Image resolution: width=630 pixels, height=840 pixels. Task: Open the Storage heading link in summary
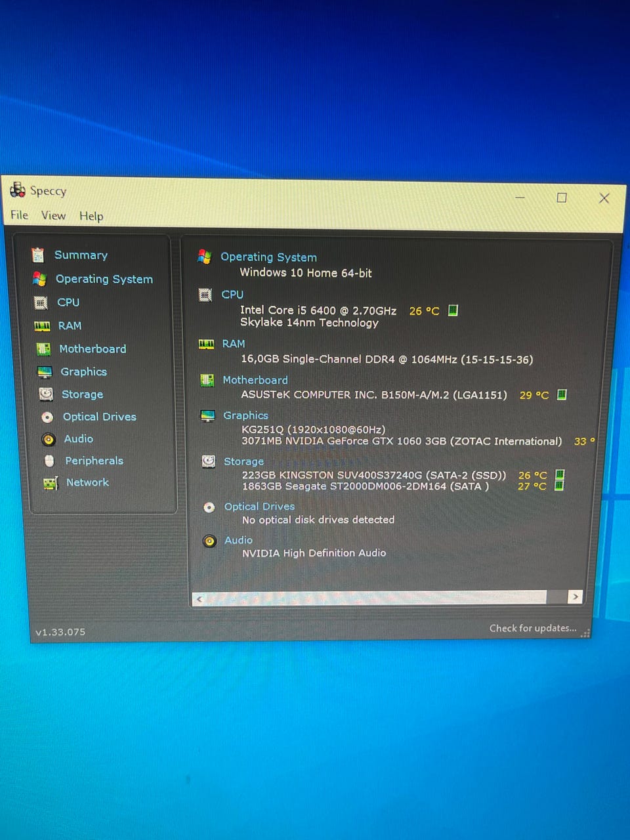coord(243,461)
